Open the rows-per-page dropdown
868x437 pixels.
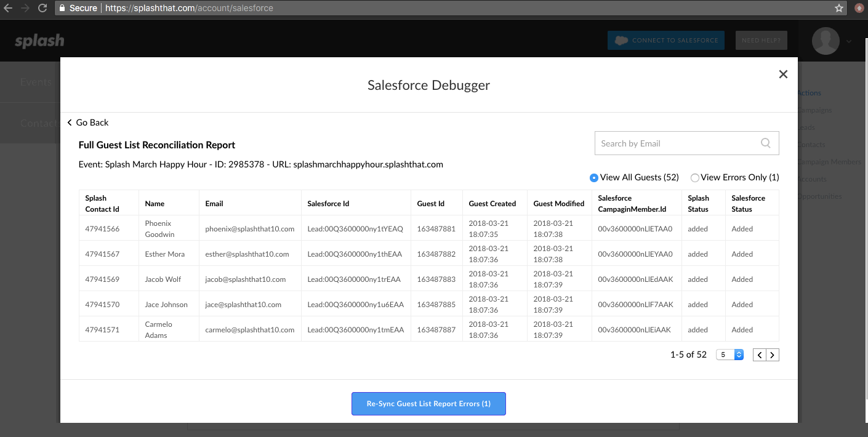[730, 355]
